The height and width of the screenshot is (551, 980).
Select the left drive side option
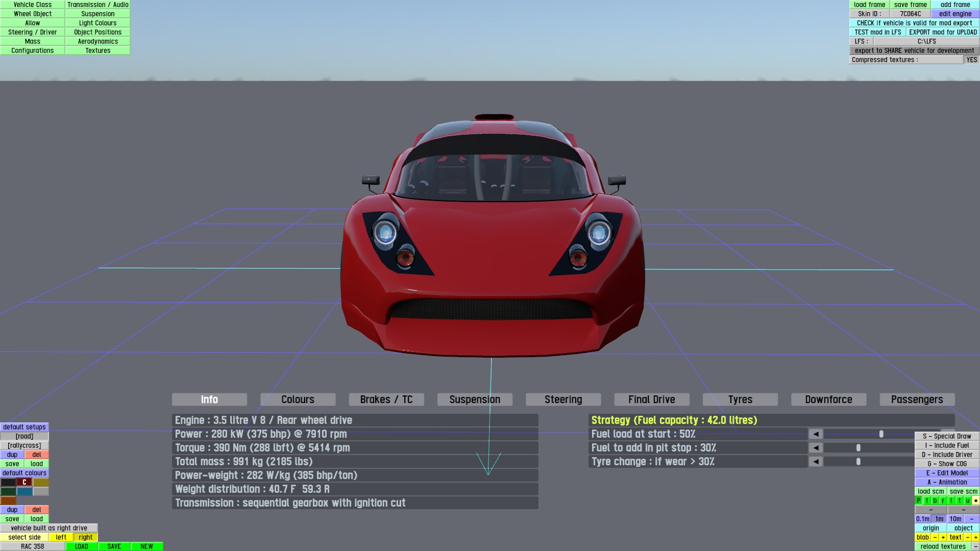click(x=61, y=537)
